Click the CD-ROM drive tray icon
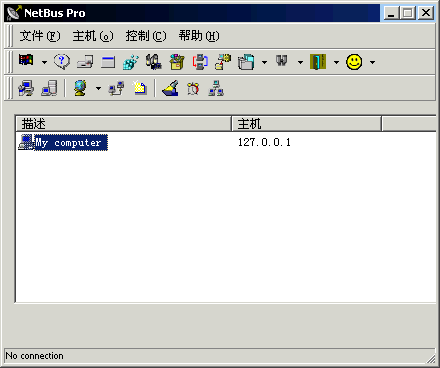The height and width of the screenshot is (368, 440). coord(85,62)
